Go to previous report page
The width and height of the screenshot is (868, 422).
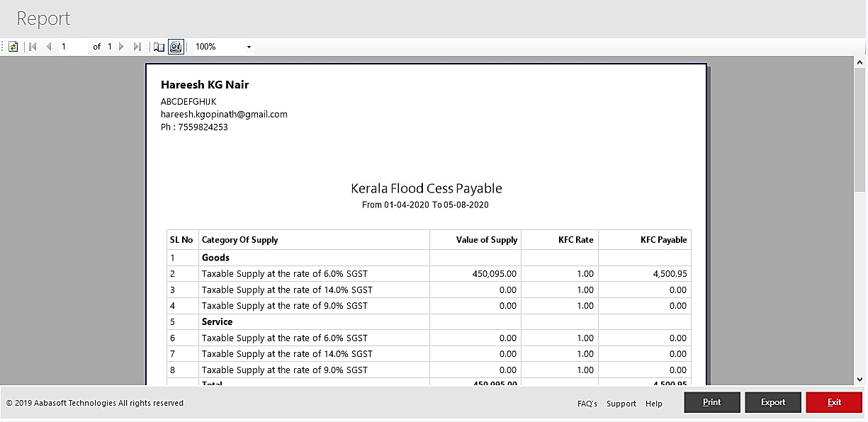(48, 47)
